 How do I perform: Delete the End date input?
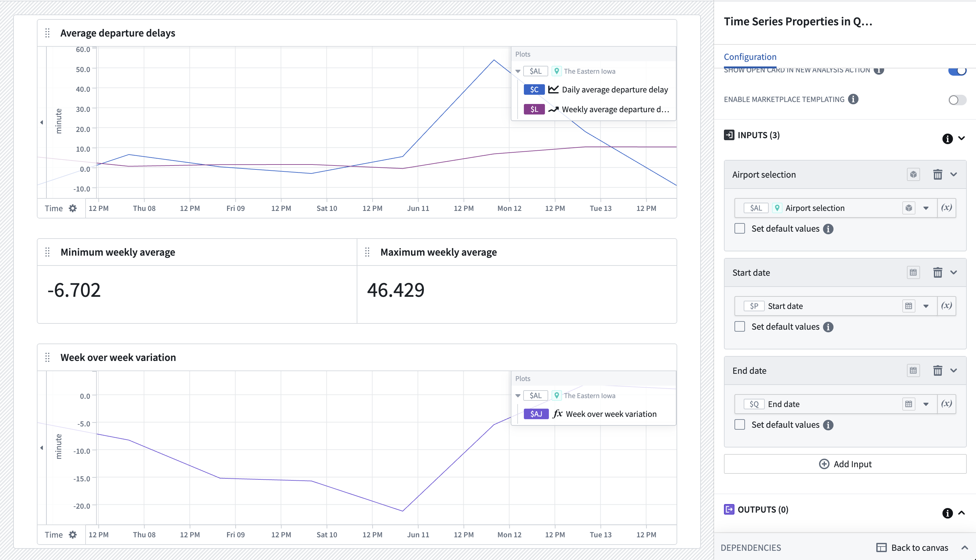[x=937, y=371]
